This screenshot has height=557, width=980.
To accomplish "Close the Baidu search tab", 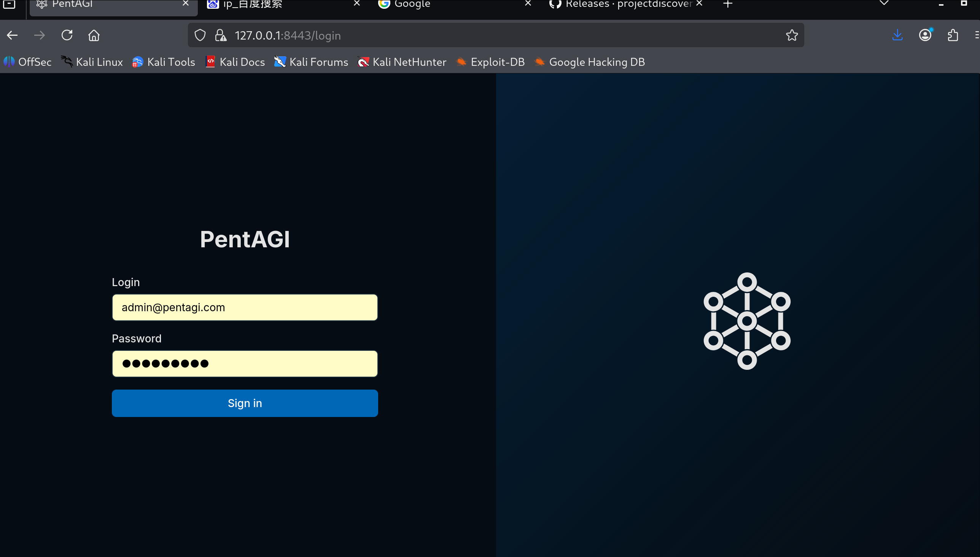I will point(357,3).
